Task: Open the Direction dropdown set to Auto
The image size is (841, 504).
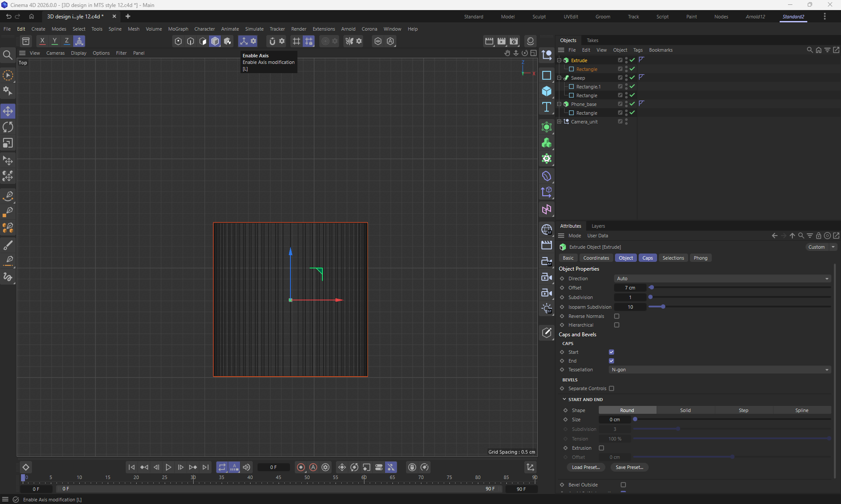Action: pos(722,278)
